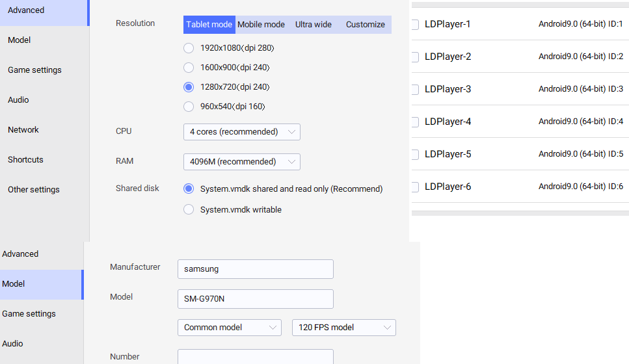Open Audio section in upper sidebar
Viewport: 629px width, 364px height.
[x=44, y=100]
